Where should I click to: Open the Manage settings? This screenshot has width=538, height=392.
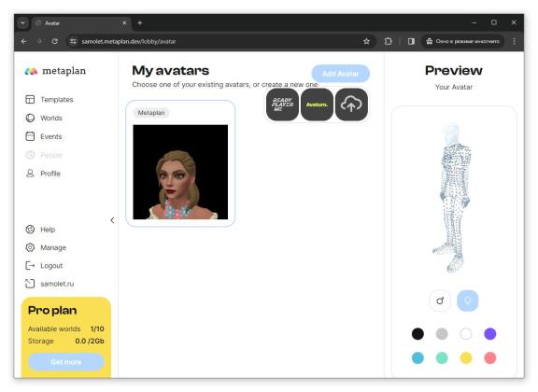(x=46, y=247)
